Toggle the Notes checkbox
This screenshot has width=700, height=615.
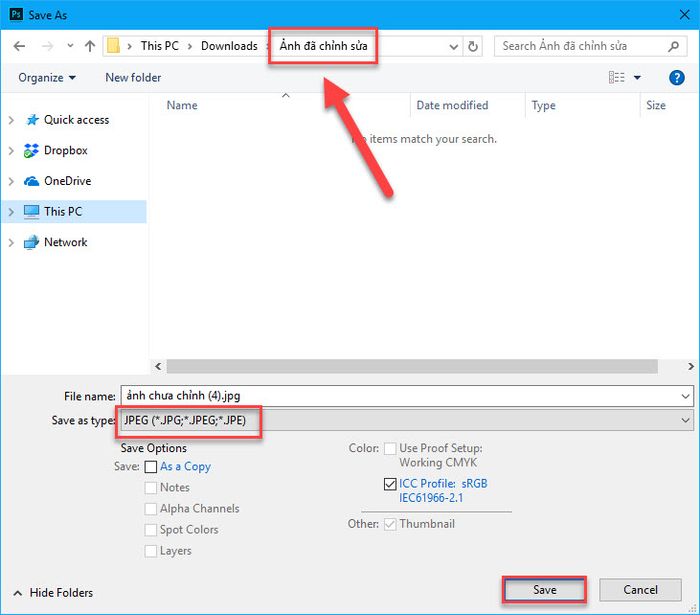click(x=151, y=488)
